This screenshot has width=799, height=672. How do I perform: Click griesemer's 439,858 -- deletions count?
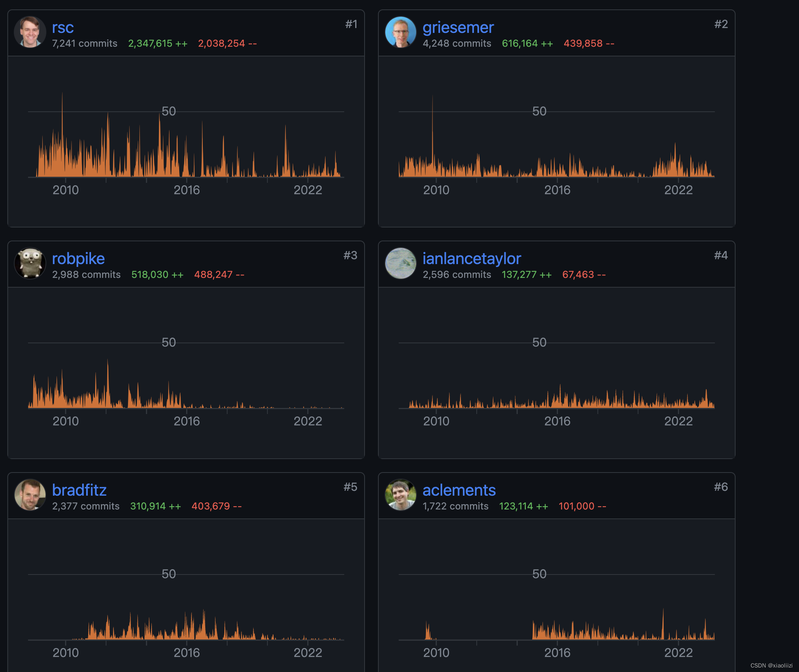[x=589, y=43]
